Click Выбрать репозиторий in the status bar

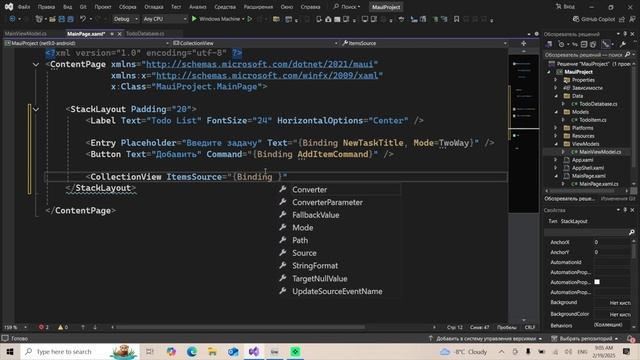pyautogui.click(x=584, y=338)
